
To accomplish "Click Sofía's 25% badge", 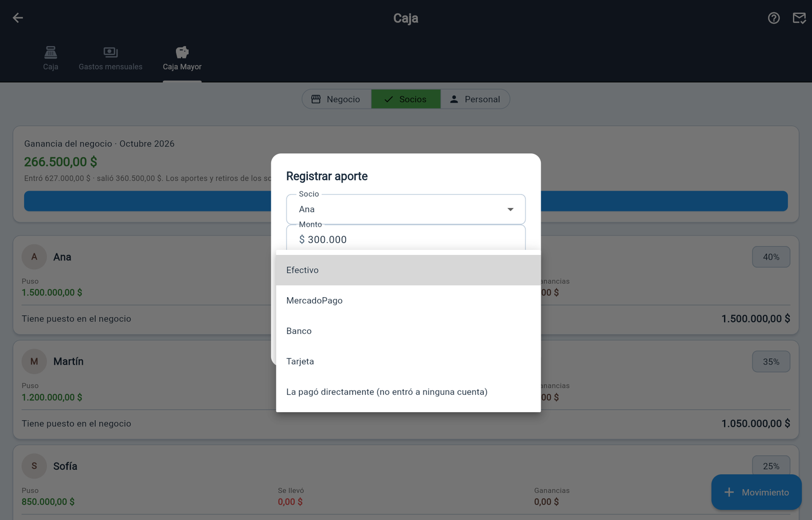I will pyautogui.click(x=771, y=466).
